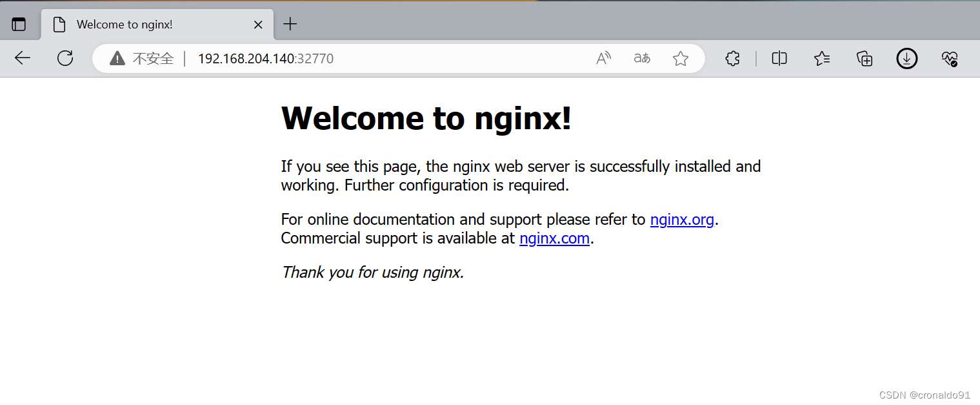Toggle split screen view
Viewport: 980px width, 405px height.
pos(779,59)
